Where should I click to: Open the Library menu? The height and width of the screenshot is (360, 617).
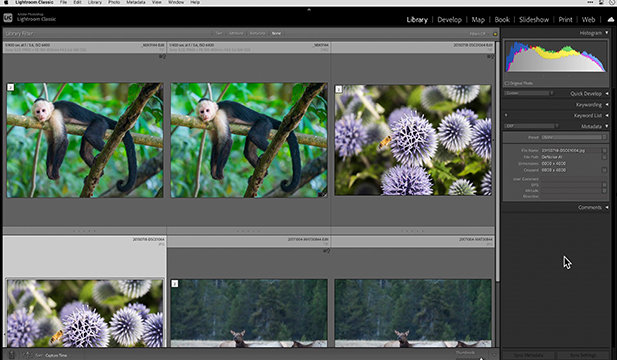(94, 2)
